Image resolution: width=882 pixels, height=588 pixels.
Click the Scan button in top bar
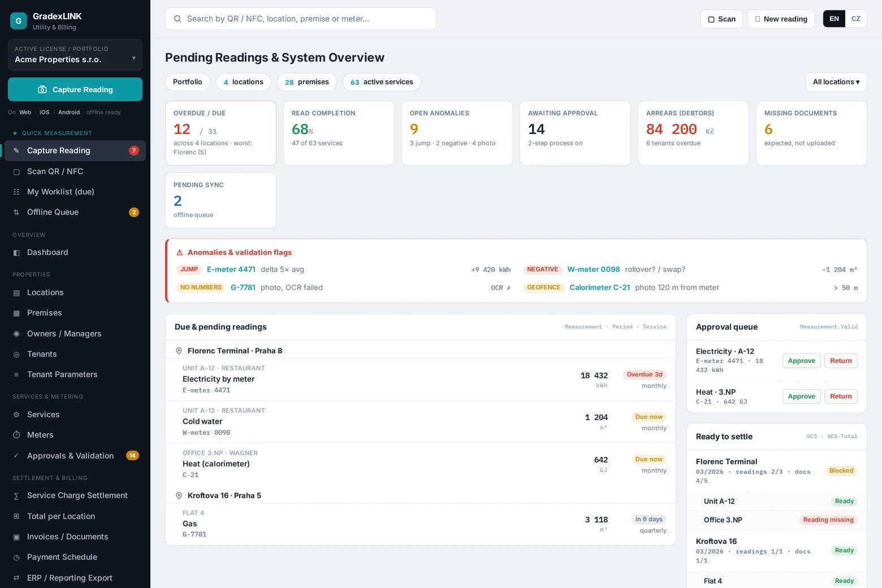(x=722, y=19)
